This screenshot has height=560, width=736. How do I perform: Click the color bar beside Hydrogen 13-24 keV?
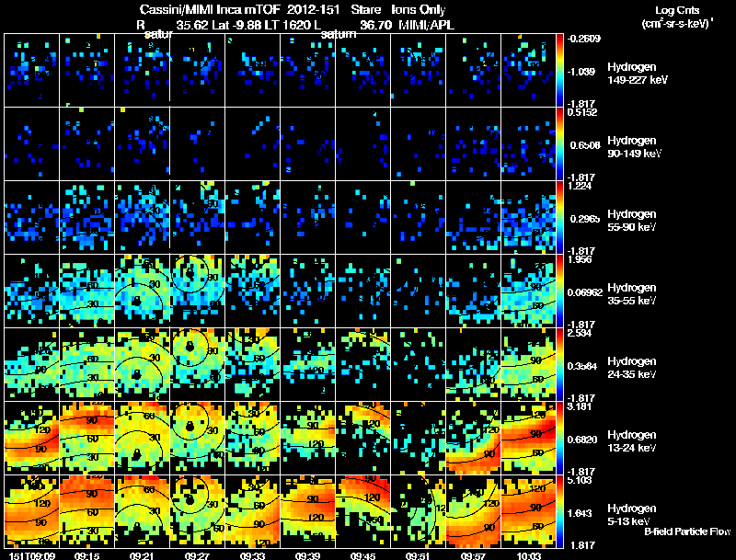tap(559, 439)
